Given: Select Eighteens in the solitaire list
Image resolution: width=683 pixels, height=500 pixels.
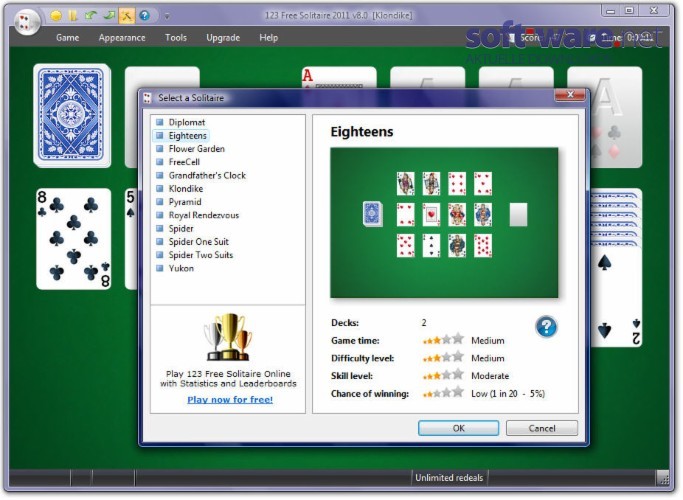Looking at the screenshot, I should click(187, 136).
